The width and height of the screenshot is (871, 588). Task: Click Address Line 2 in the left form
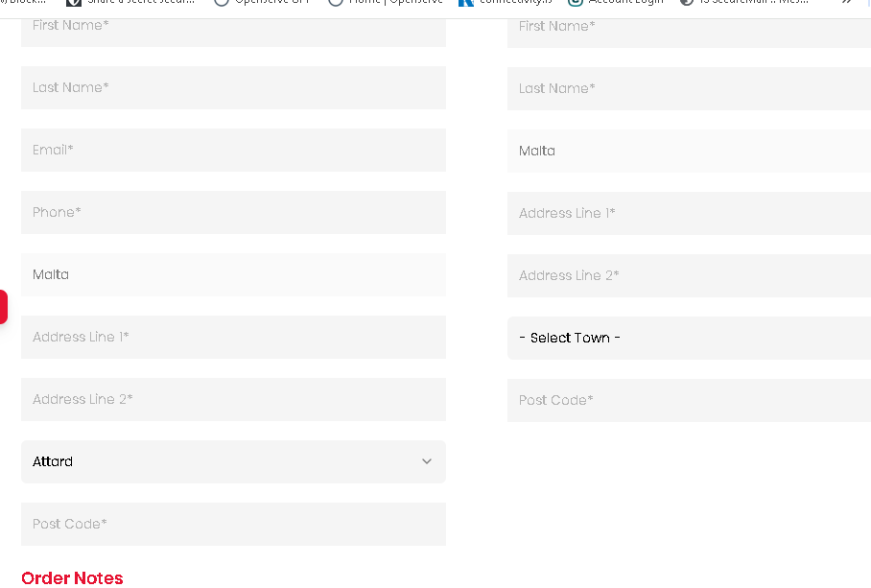[x=233, y=399]
